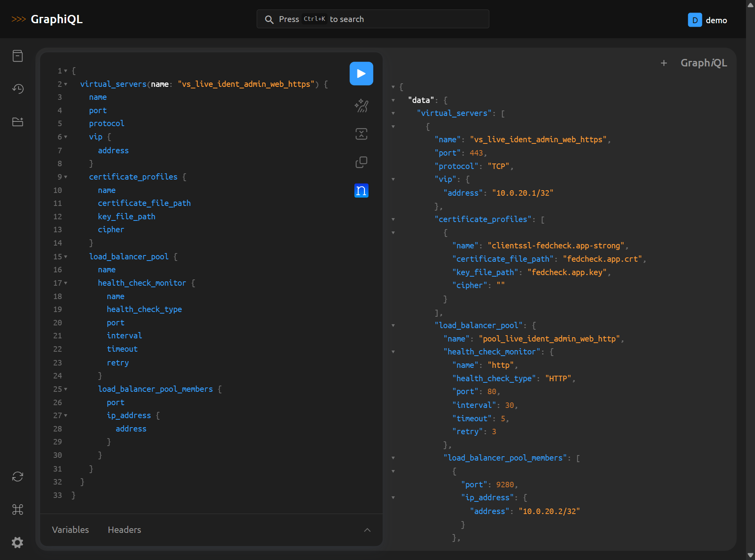This screenshot has height=560, width=755.
Task: Click the re-fetch schema icon
Action: pos(18,477)
